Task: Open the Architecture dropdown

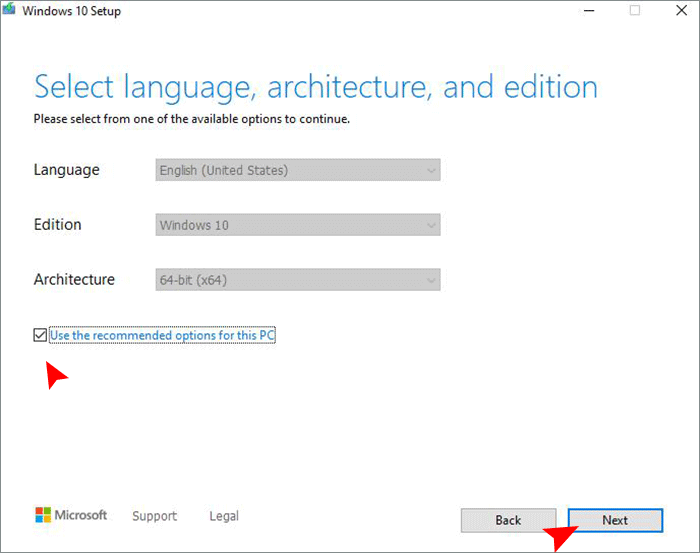Action: pyautogui.click(x=298, y=280)
